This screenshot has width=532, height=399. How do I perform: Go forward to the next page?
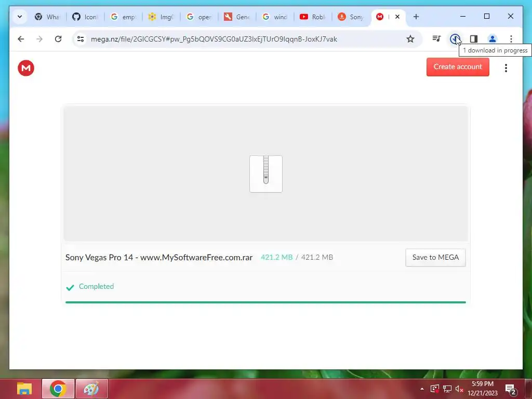pyautogui.click(x=39, y=39)
